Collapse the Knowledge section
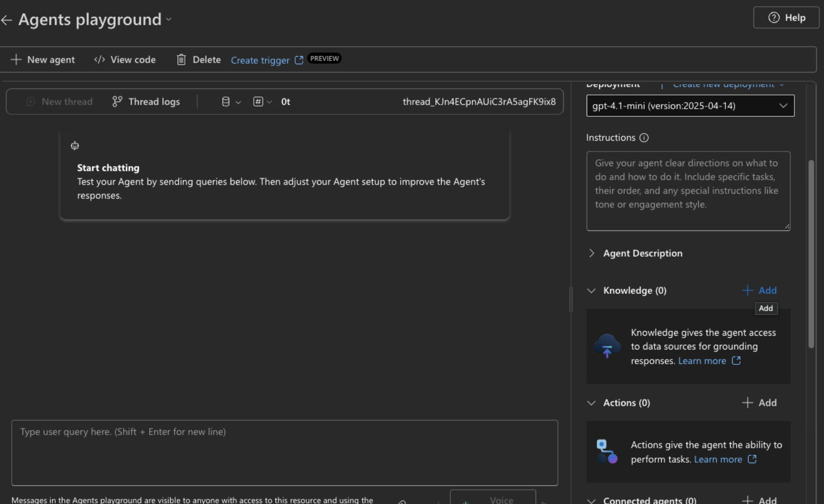The height and width of the screenshot is (504, 824). (591, 291)
